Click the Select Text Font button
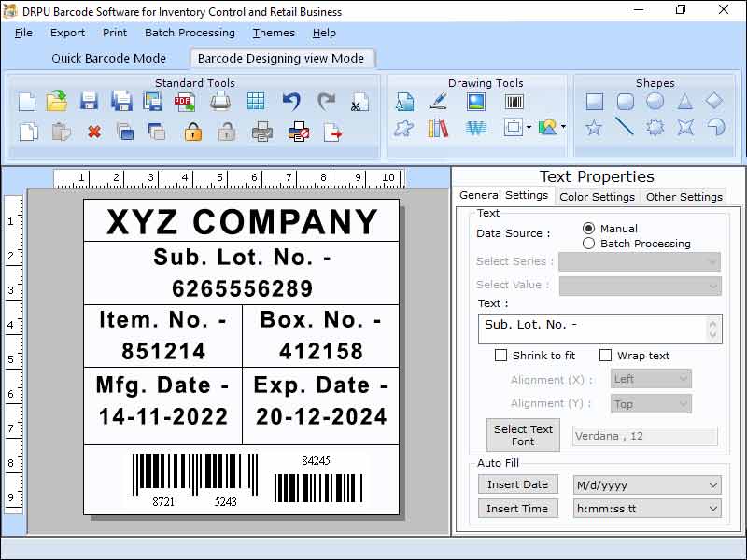 [522, 434]
